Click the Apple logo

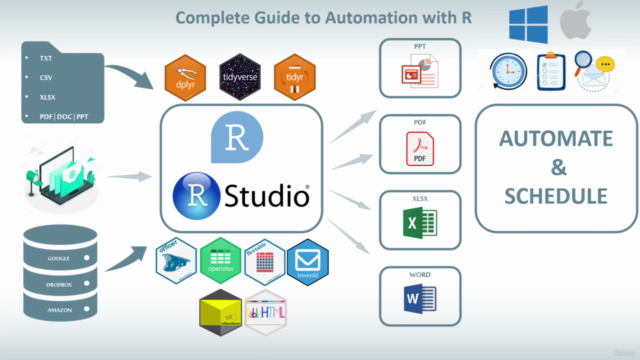tap(576, 20)
